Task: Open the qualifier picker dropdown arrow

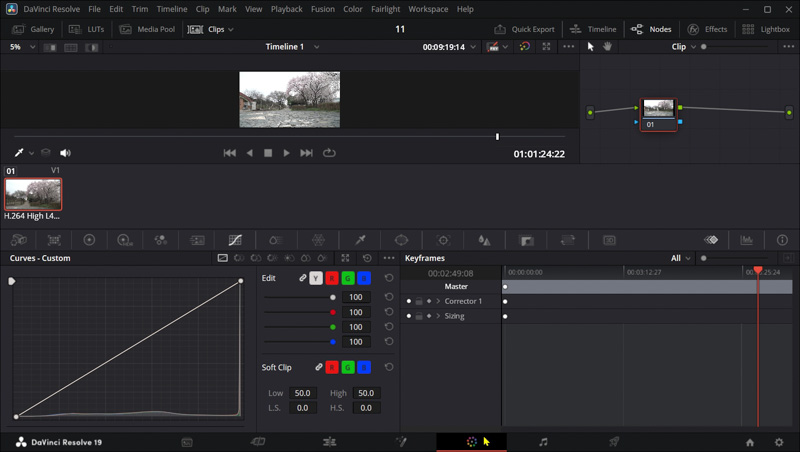Action: 32,153
